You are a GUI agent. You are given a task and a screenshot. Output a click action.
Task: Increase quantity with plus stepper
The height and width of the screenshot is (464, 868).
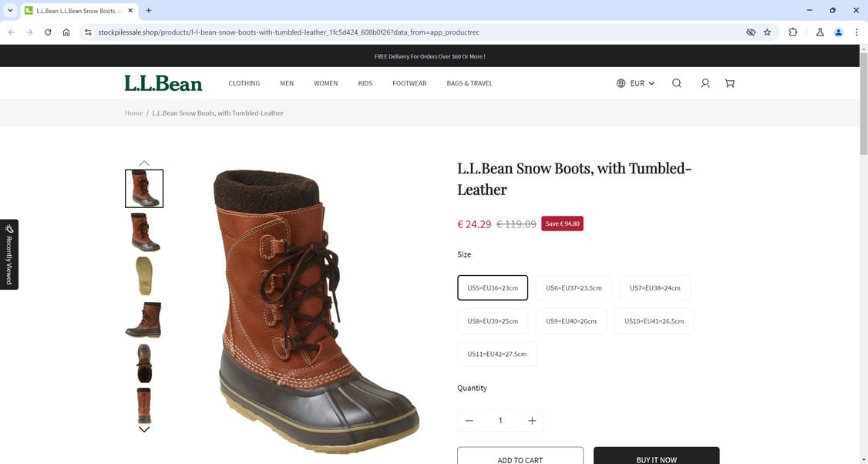pos(532,420)
